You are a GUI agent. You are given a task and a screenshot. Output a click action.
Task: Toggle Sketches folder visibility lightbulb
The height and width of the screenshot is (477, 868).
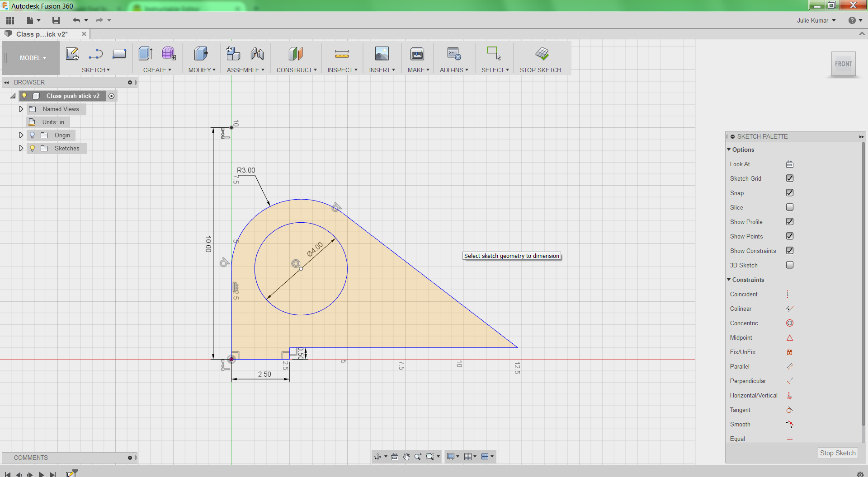32,148
